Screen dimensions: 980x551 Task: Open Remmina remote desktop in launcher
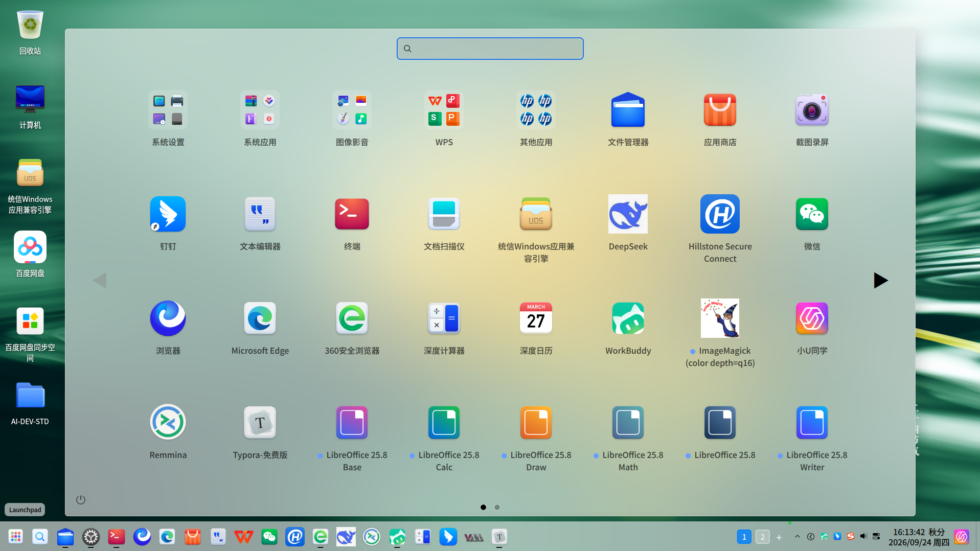168,422
